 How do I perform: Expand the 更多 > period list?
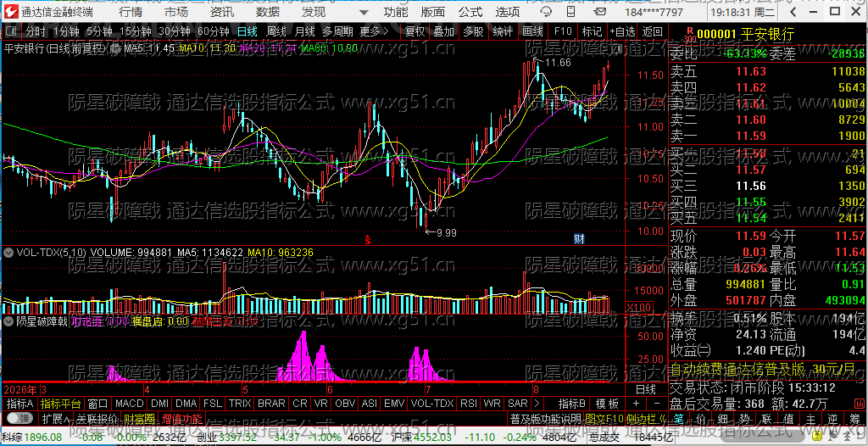click(374, 32)
